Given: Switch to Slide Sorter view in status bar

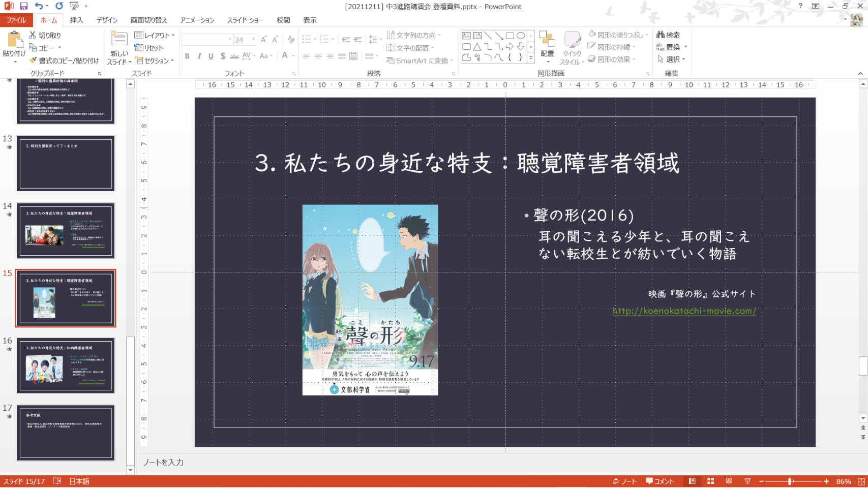Looking at the screenshot, I should point(710,481).
